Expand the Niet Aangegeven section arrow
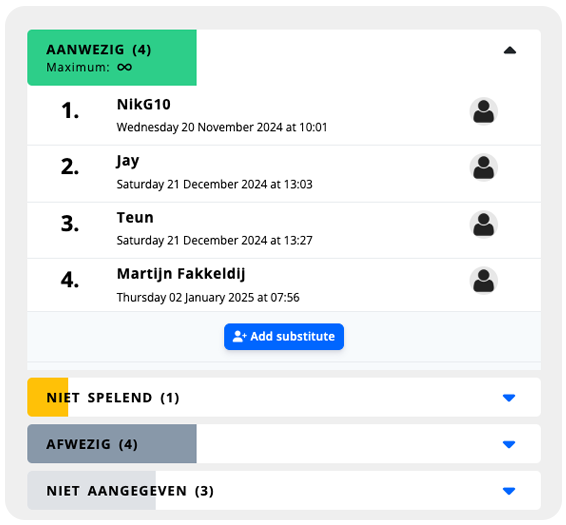Viewport: 566px width, 525px height. coord(509,491)
